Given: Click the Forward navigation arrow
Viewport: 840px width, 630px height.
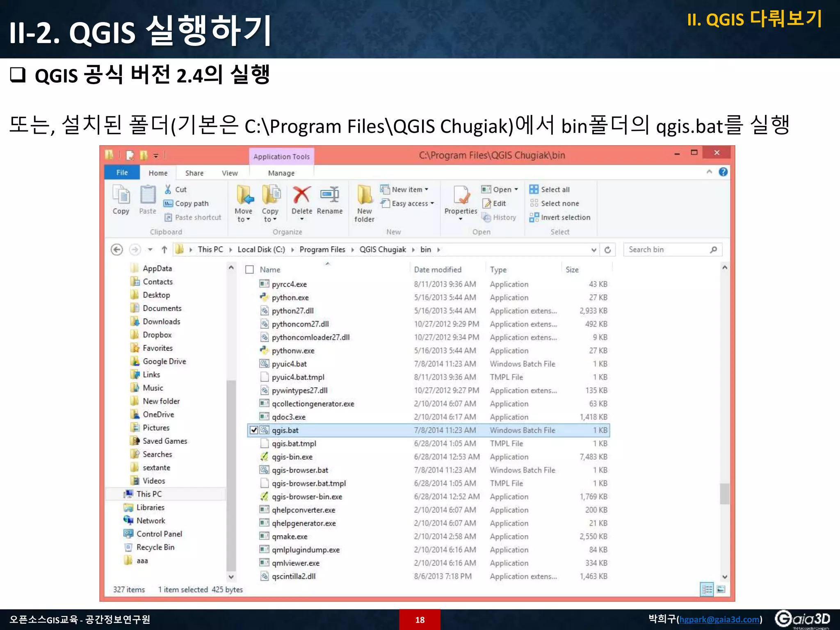Looking at the screenshot, I should click(x=135, y=249).
